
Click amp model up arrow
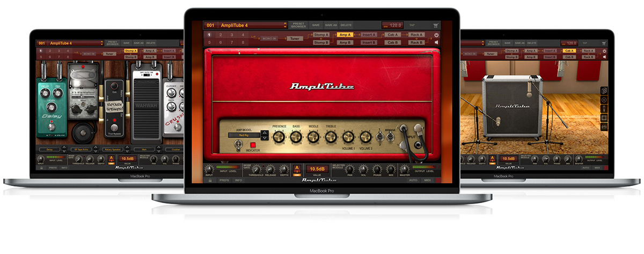(264, 133)
